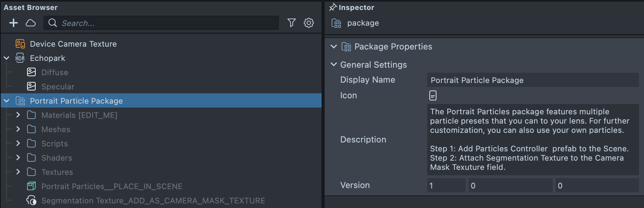The width and height of the screenshot is (644, 208).
Task: Open Asset Browser settings gear
Action: (309, 23)
